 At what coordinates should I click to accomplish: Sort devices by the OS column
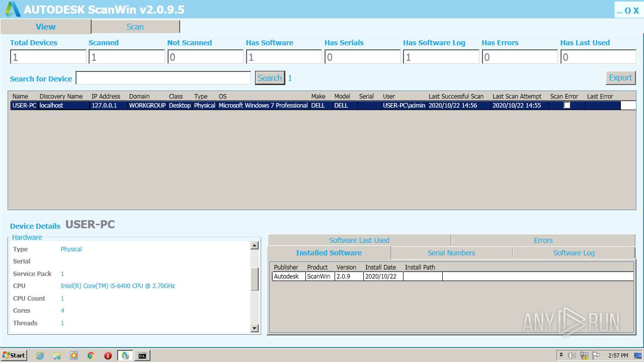[x=223, y=96]
